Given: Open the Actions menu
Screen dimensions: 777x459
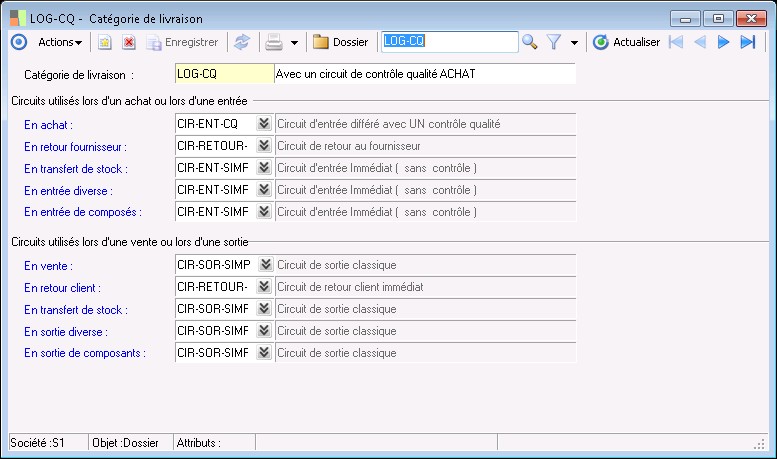Looking at the screenshot, I should click(60, 42).
